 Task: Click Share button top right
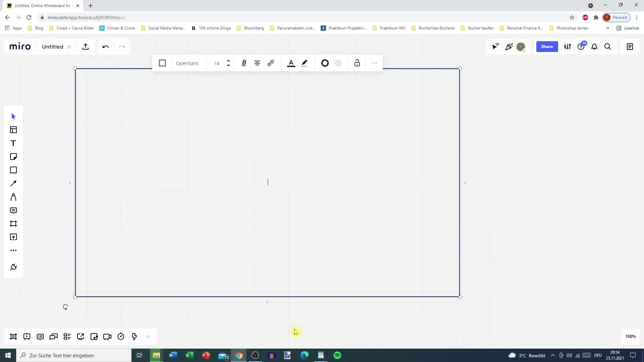pos(547,46)
